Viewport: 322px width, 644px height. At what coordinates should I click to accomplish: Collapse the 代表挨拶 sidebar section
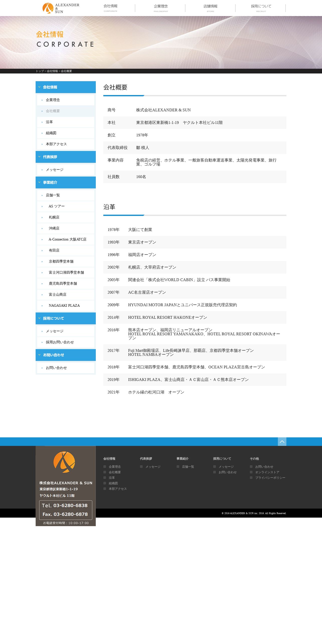[x=66, y=157]
